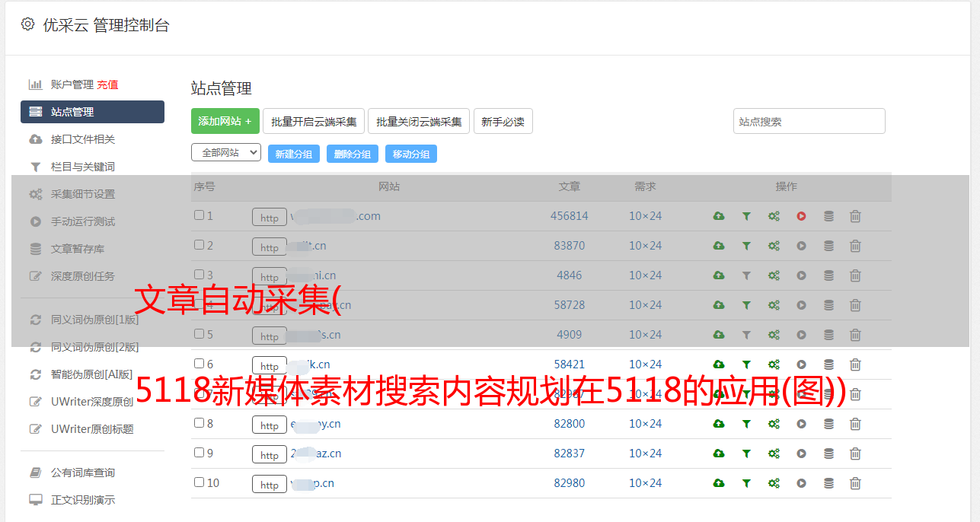Open the gears settings icon in row 1
The height and width of the screenshot is (522, 980).
pyautogui.click(x=774, y=216)
